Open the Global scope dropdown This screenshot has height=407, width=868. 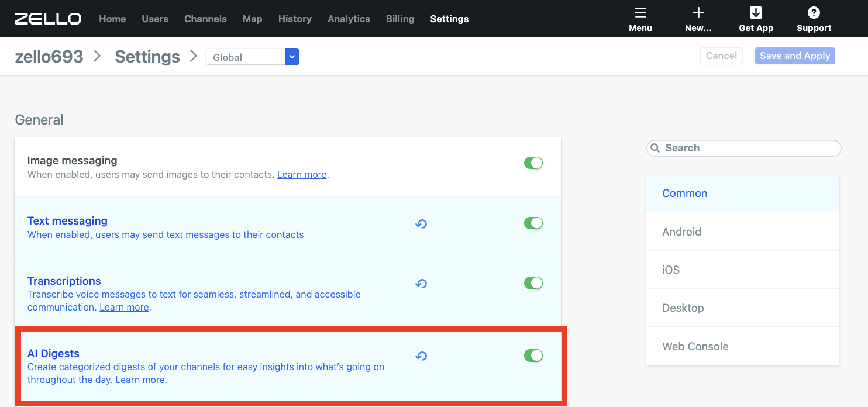click(x=252, y=57)
